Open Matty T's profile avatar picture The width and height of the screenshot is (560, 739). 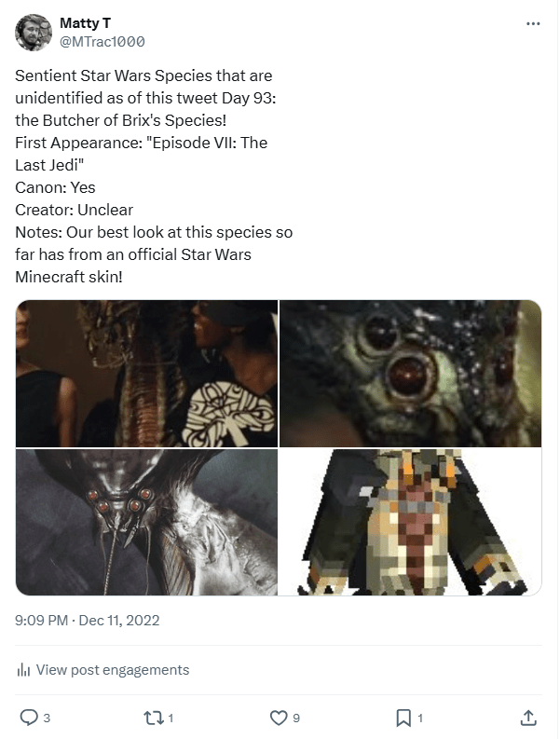pos(34,33)
